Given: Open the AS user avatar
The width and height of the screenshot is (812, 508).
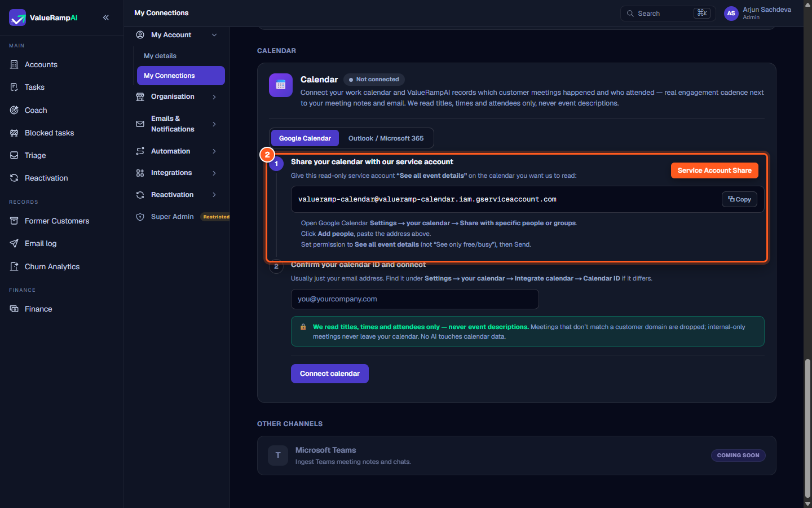Looking at the screenshot, I should [731, 14].
